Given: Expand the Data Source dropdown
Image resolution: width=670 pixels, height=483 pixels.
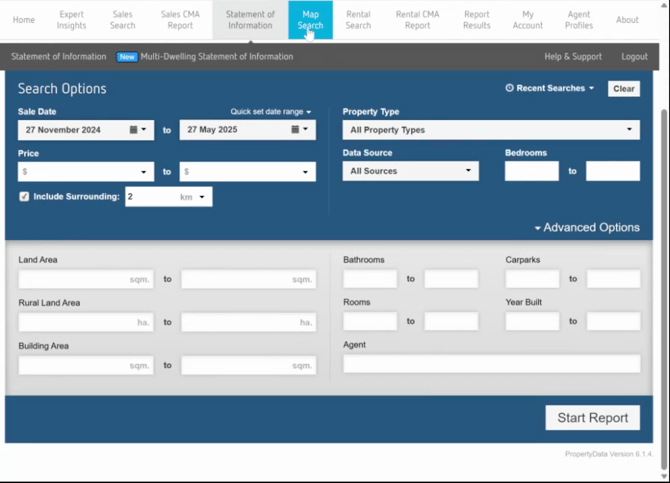Looking at the screenshot, I should coord(410,171).
